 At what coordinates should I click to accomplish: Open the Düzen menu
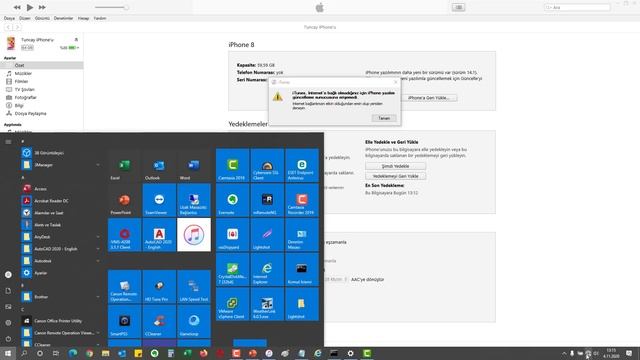pyautogui.click(x=24, y=18)
